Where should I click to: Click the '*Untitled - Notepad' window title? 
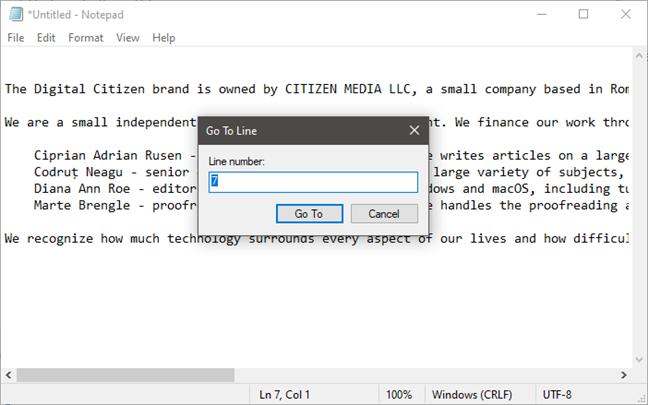point(76,15)
